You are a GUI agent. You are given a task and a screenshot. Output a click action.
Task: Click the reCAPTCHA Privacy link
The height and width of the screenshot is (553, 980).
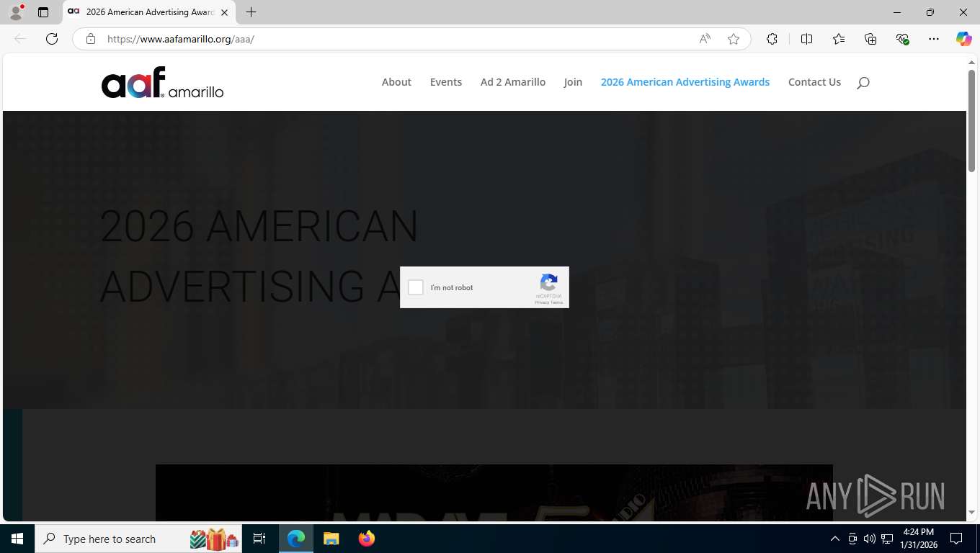point(541,302)
